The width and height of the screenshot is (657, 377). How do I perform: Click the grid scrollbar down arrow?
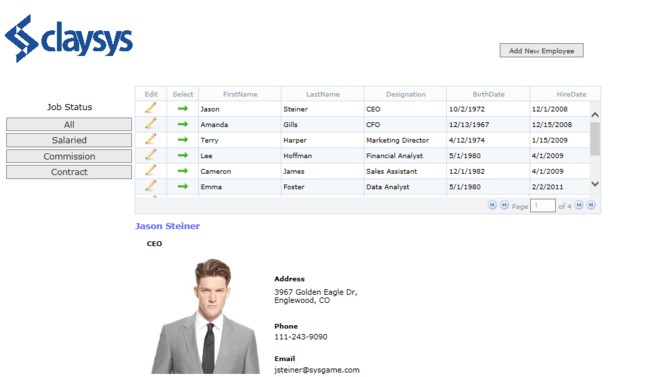[595, 183]
